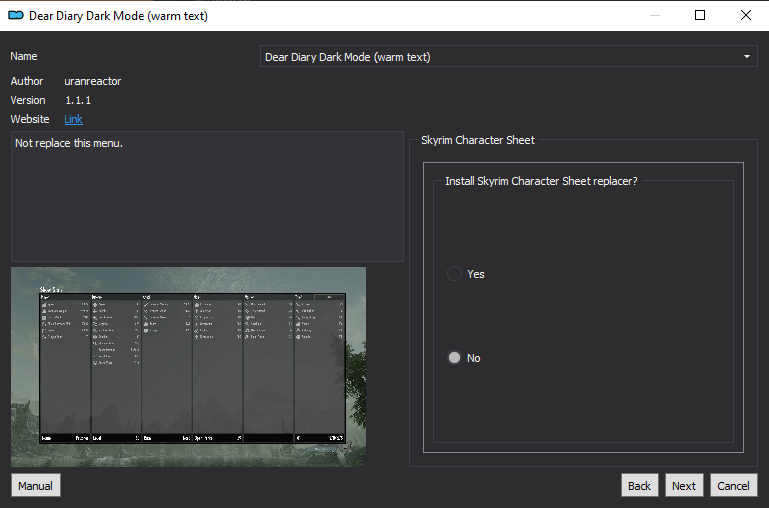
Task: Click the version value '1.1.1'
Action: tap(78, 100)
